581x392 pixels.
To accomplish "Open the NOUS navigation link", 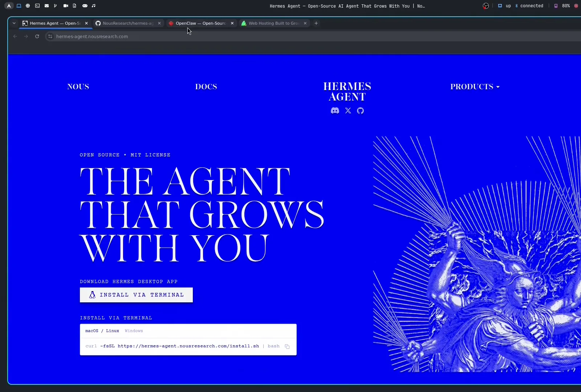I will 78,87.
